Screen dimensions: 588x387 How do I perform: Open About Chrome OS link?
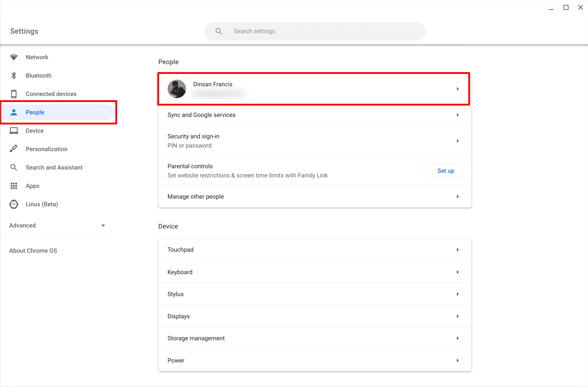click(33, 251)
